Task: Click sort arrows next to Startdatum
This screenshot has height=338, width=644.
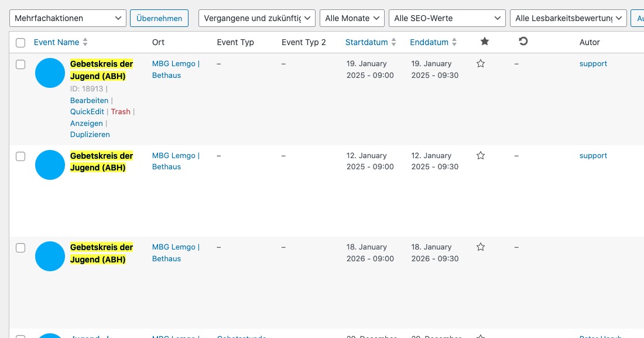Action: coord(393,42)
